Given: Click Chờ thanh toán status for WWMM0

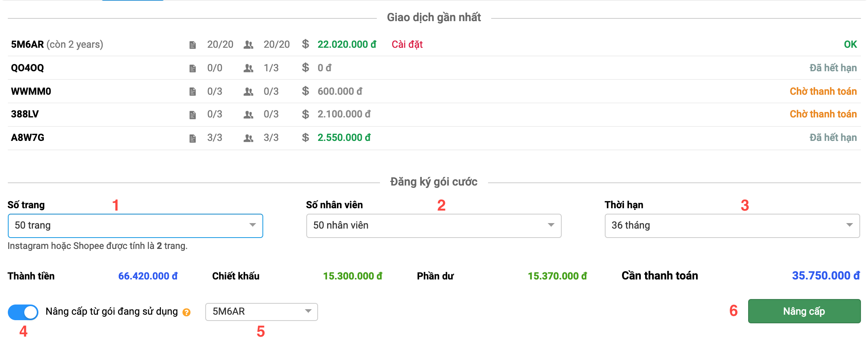Looking at the screenshot, I should (823, 91).
